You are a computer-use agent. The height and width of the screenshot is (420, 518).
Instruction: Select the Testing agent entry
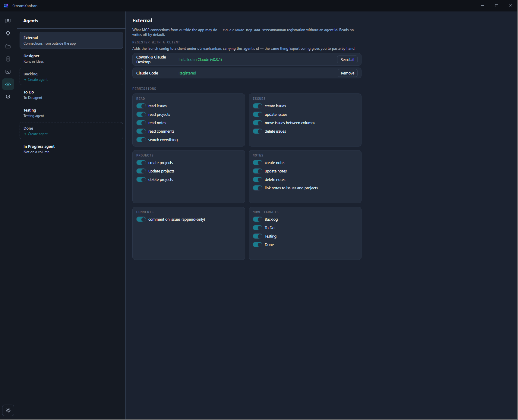tap(71, 113)
